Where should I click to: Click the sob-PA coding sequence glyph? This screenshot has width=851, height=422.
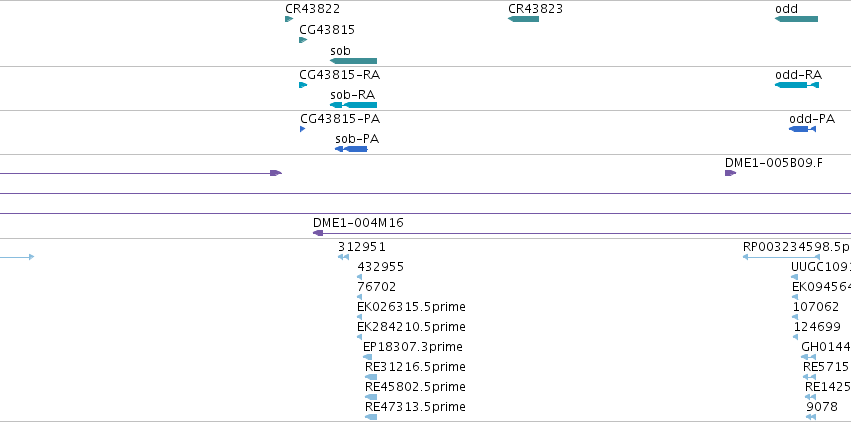[x=351, y=149]
